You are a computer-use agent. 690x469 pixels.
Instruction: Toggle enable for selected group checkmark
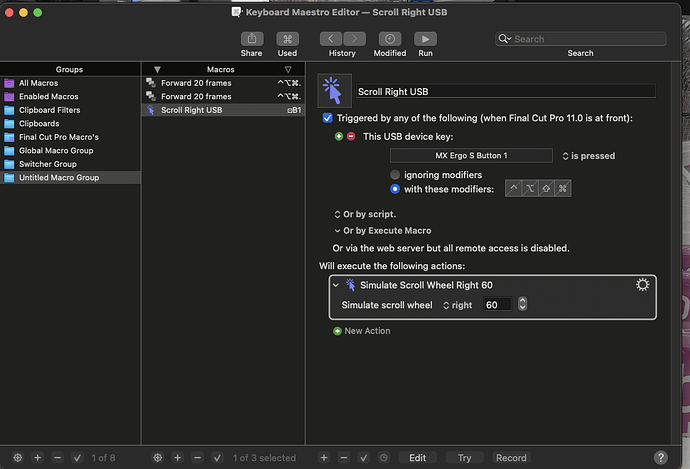coord(77,458)
